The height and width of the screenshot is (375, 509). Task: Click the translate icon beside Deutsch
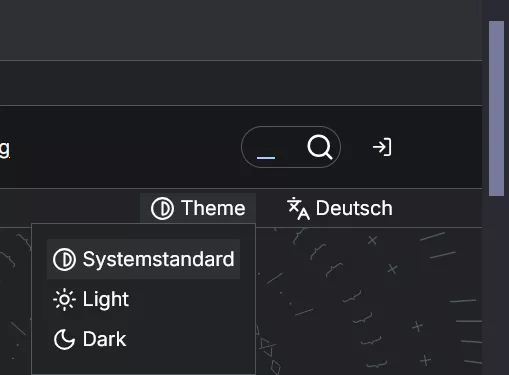coord(298,209)
